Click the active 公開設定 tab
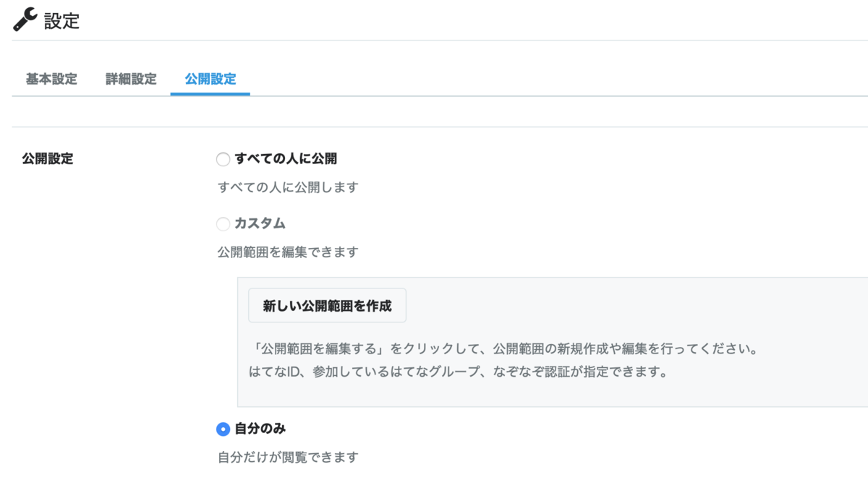This screenshot has width=868, height=501. [209, 80]
